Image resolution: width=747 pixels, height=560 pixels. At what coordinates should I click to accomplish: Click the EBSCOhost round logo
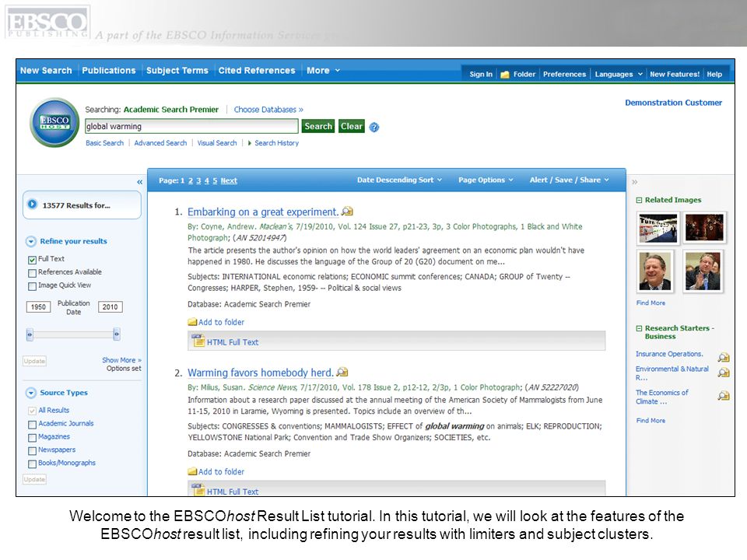pos(54,122)
